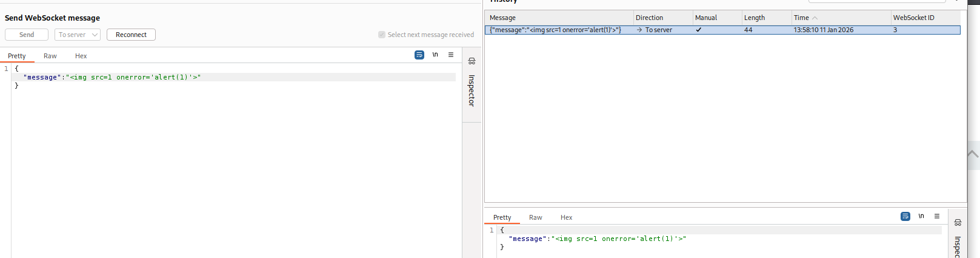This screenshot has height=258, width=980.
Task: Select the Hex tab in the send editor
Action: click(81, 56)
